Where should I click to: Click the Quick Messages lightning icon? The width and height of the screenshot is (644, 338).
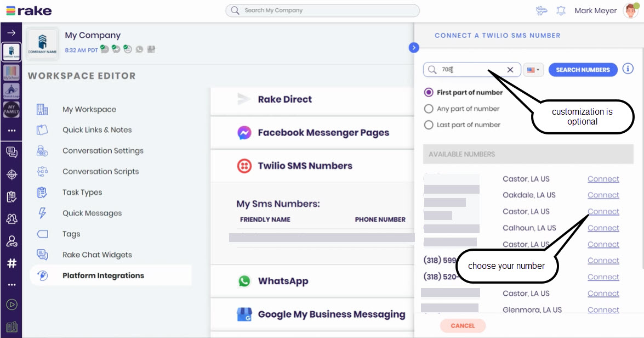pos(42,213)
